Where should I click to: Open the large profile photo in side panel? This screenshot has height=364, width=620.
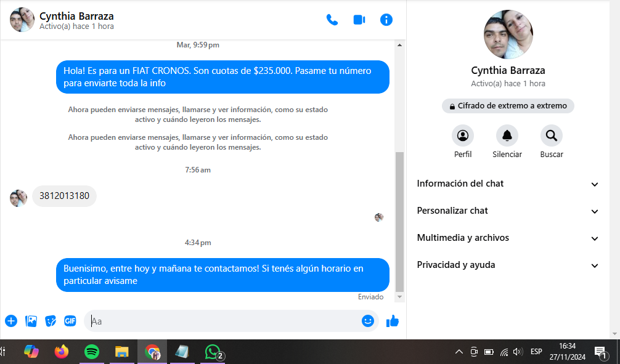[508, 34]
